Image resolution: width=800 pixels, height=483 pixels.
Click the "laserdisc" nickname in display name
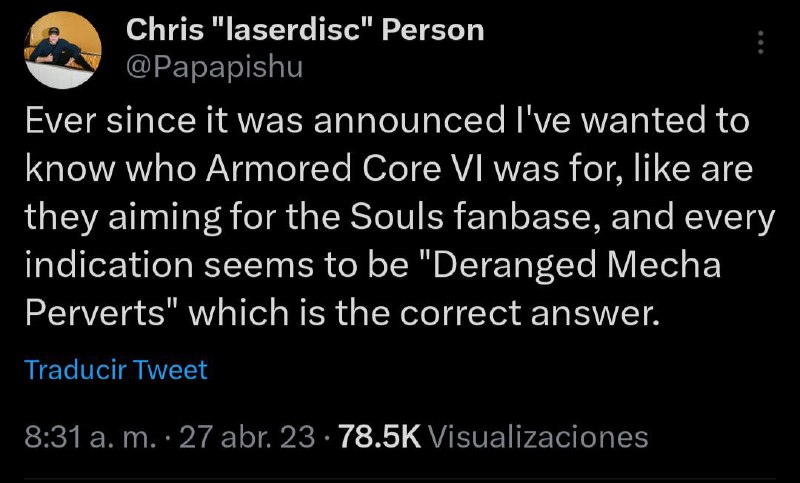[x=292, y=30]
